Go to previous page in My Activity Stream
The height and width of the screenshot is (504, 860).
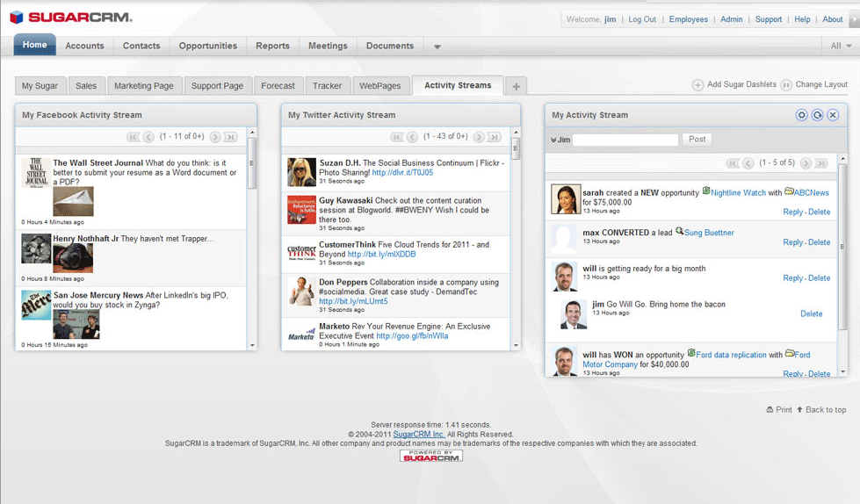coord(748,163)
